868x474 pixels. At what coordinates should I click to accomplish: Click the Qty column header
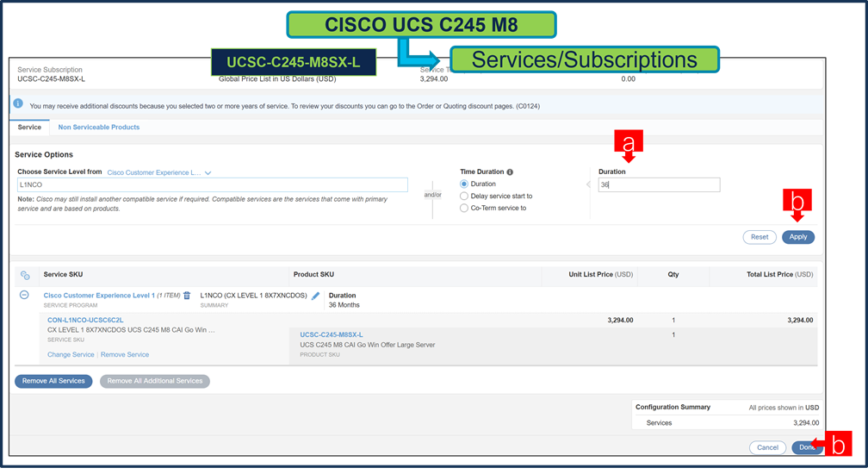[x=673, y=275]
